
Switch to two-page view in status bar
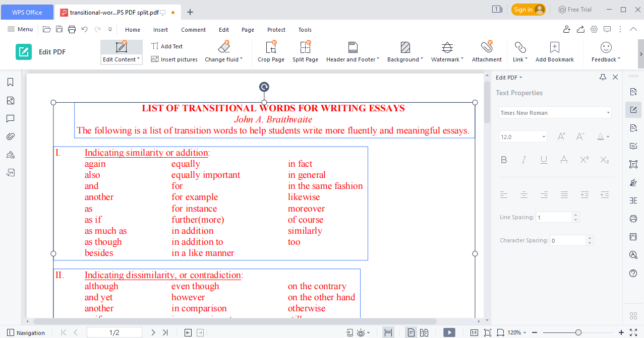(x=424, y=332)
